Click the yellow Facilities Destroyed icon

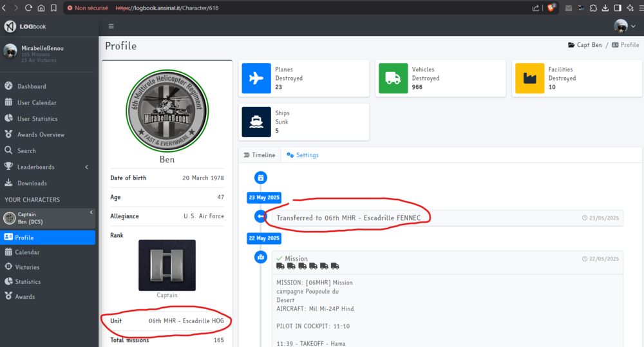tap(530, 78)
